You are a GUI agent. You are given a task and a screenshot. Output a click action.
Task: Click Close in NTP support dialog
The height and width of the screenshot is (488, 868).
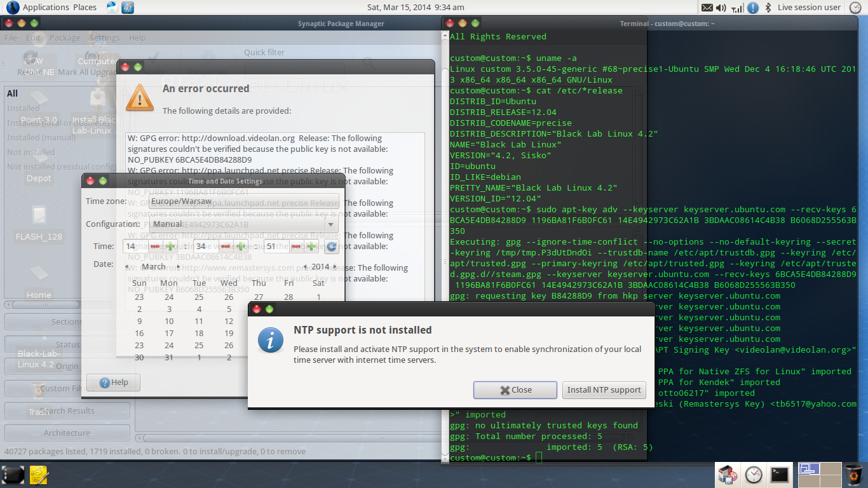(515, 390)
